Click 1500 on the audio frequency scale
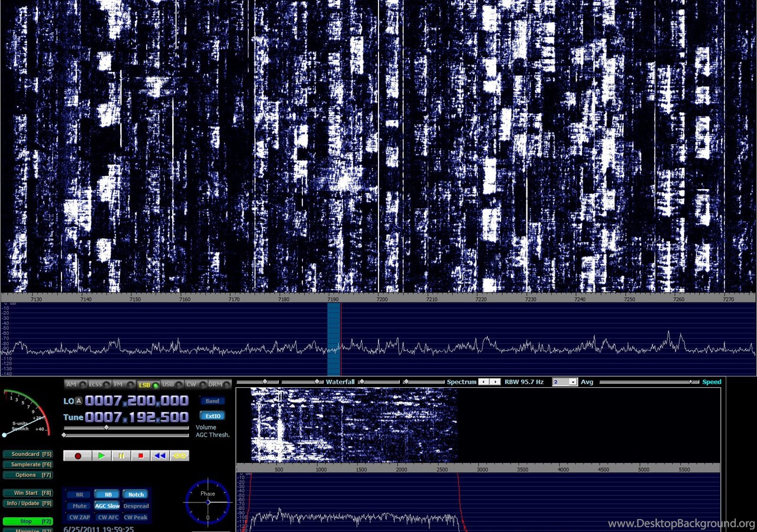Screen dimensions: 757x532 [360, 469]
